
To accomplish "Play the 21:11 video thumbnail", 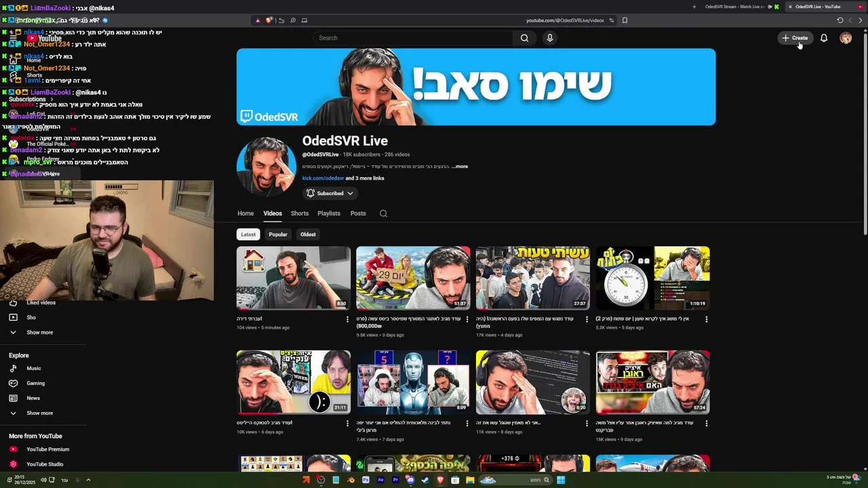I will pyautogui.click(x=294, y=382).
